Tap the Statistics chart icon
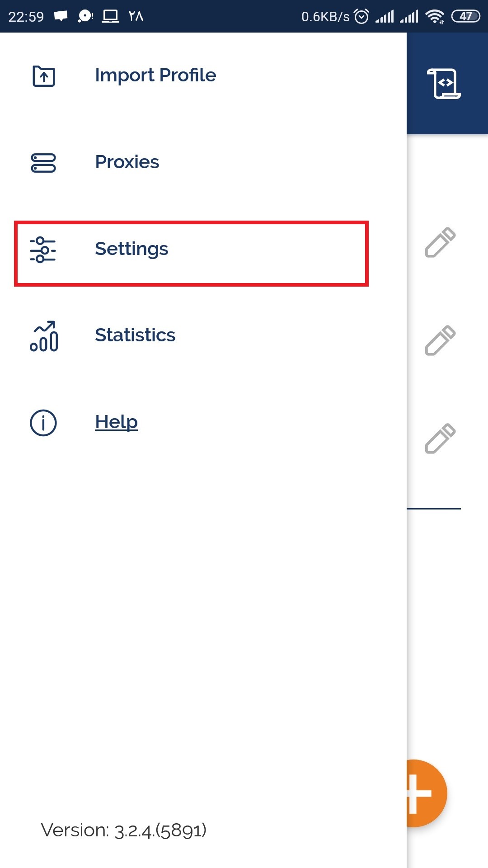This screenshot has width=488, height=868. click(x=44, y=336)
